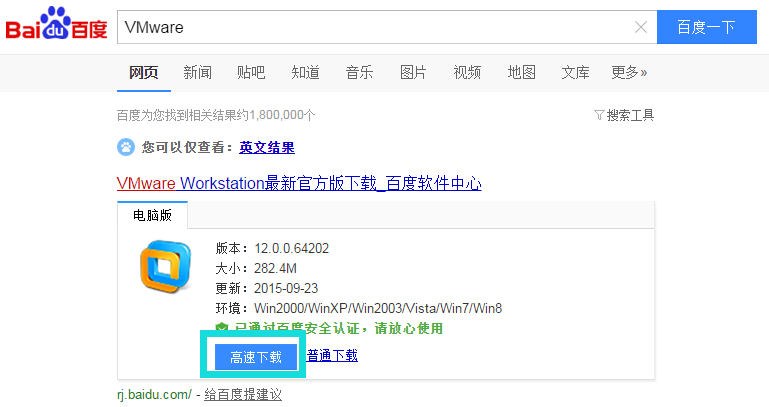The width and height of the screenshot is (769, 407).
Task: Click the 高速下载 button
Action: [256, 357]
